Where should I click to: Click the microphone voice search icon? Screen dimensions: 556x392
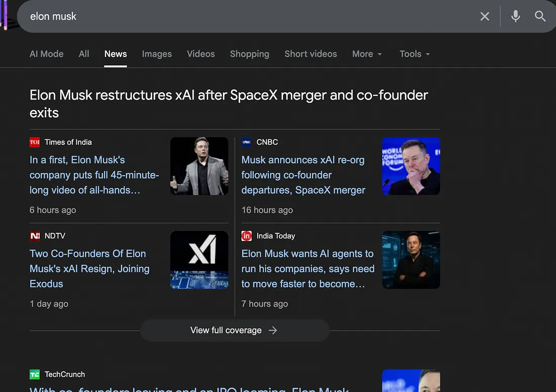point(515,16)
